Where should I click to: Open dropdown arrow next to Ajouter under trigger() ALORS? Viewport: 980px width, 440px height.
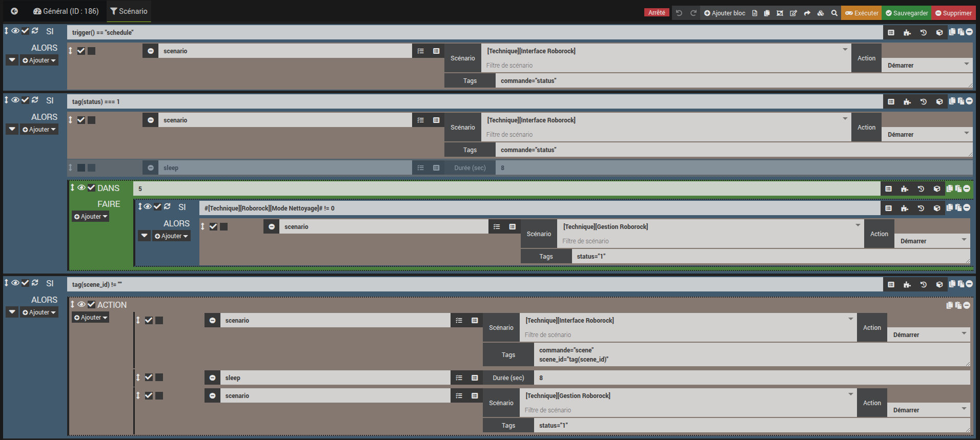12,60
